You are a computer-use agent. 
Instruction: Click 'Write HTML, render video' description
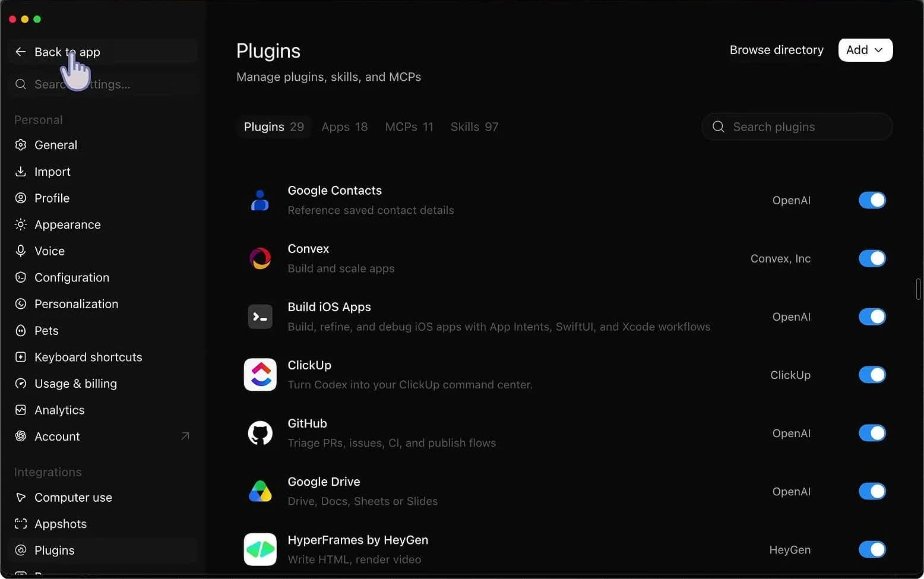(354, 559)
